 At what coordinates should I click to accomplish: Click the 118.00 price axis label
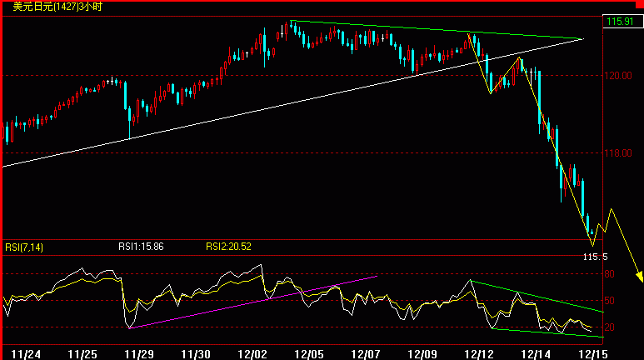[617, 153]
